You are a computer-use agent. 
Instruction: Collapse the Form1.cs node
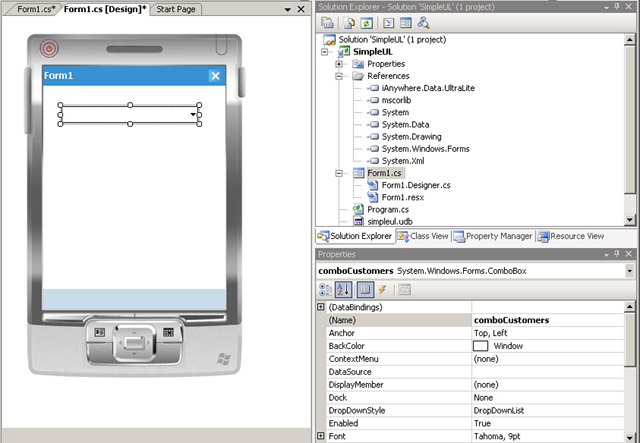(339, 173)
